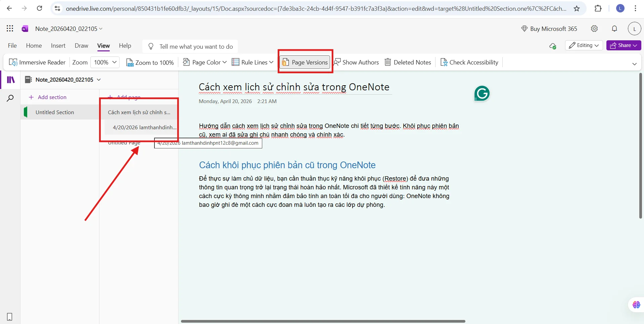Open browser extensions puzzle icon
This screenshot has height=324, width=644.
click(x=598, y=8)
